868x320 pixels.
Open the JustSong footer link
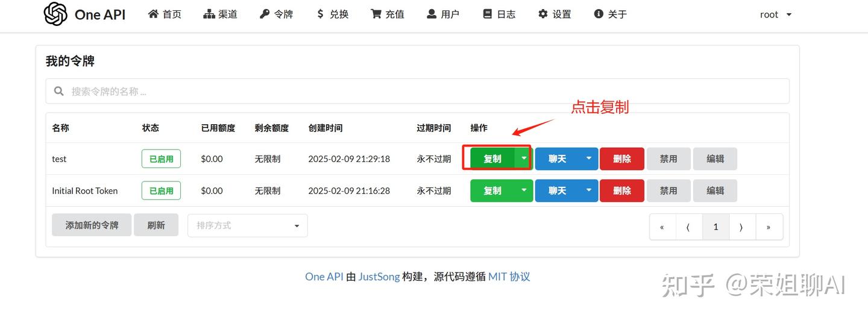[x=379, y=277]
